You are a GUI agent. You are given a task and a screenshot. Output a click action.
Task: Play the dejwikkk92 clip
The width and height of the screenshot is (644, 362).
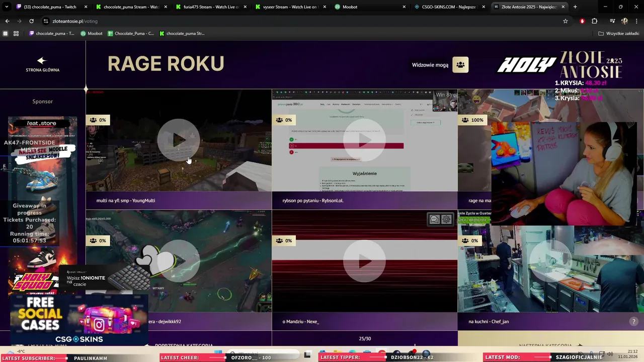(179, 261)
